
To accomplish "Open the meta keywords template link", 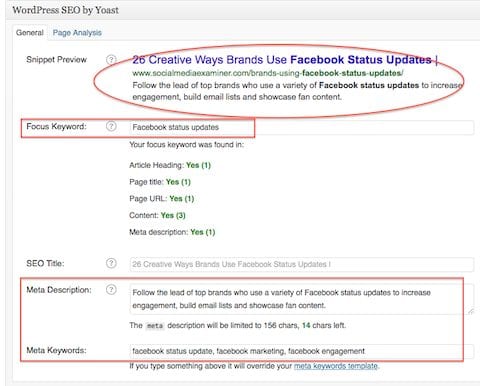I will tap(335, 366).
